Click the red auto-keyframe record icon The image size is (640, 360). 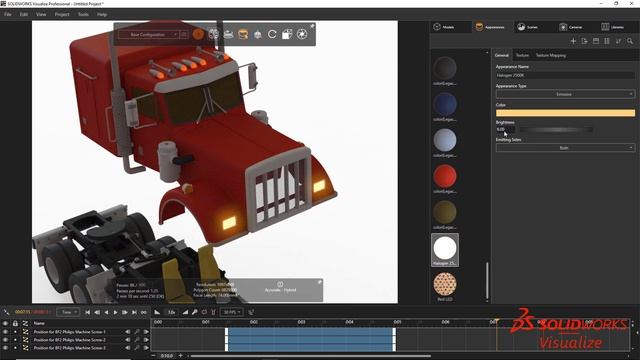[204, 312]
